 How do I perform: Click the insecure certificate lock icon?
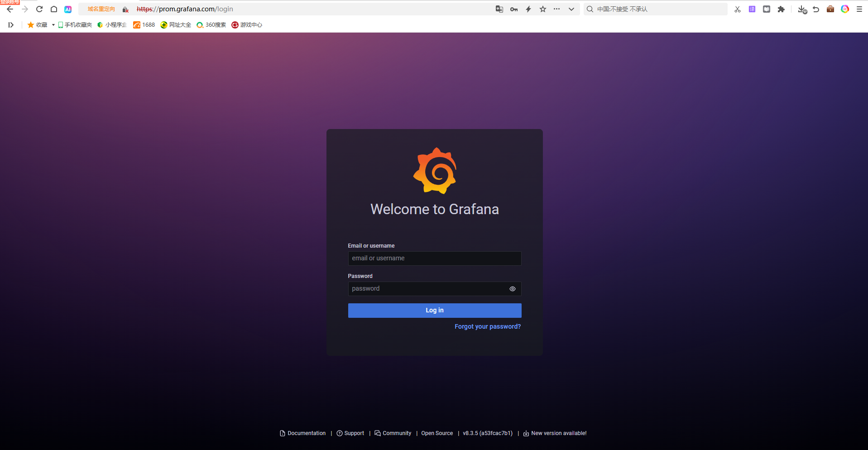tap(125, 9)
